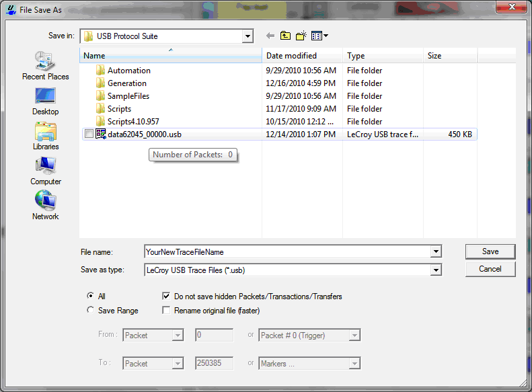Click the Cancel button
The height and width of the screenshot is (392, 532).
[490, 269]
